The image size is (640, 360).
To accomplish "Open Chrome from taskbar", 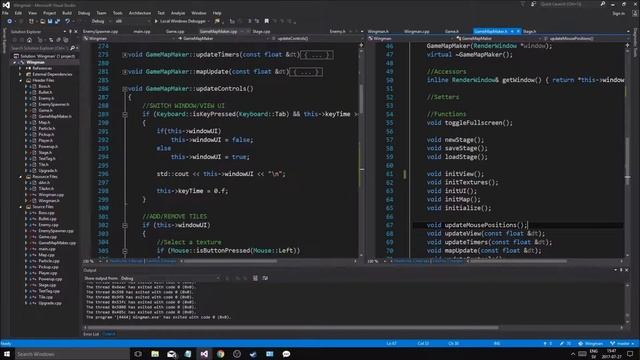I will [220, 354].
